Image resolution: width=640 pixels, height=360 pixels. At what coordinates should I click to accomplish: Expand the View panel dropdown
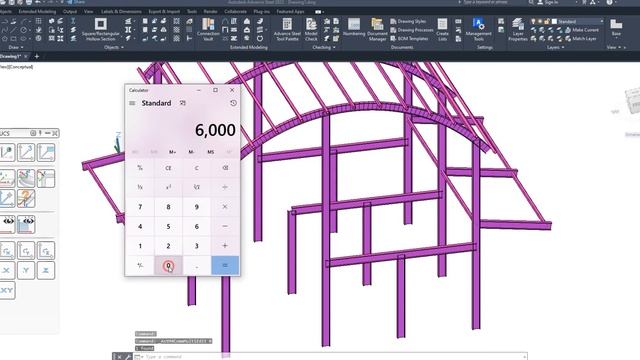point(613,47)
